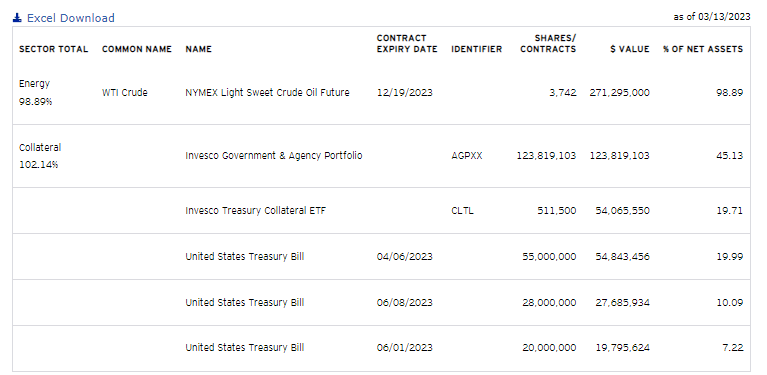Image resolution: width=767 pixels, height=375 pixels.
Task: Select Treasury Bill expiring 04/06/2023
Action: pos(382,257)
